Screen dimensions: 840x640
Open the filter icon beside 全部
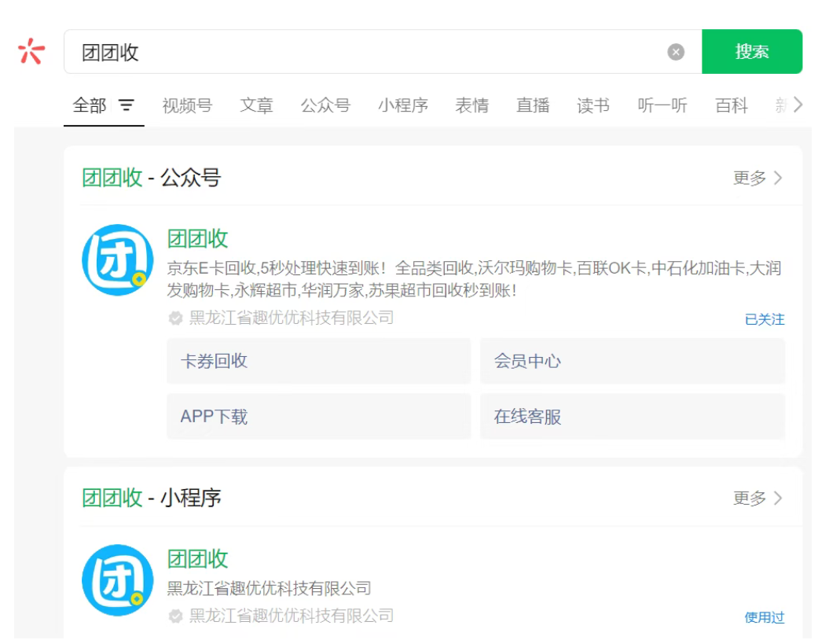tap(127, 105)
